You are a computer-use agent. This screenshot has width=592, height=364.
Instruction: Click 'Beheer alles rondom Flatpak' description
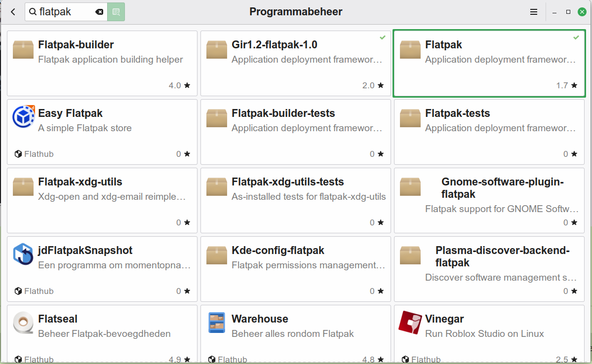click(x=293, y=334)
